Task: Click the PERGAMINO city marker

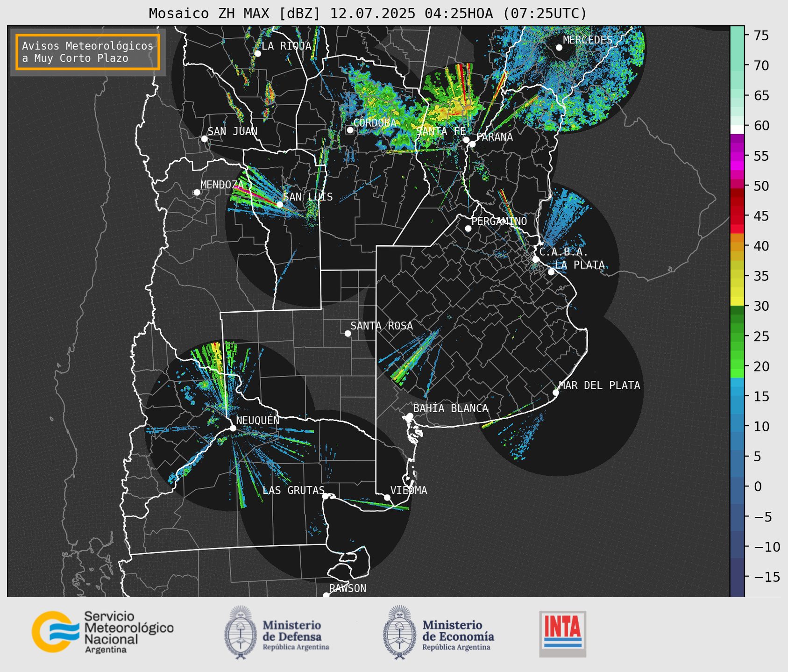Action: (468, 229)
